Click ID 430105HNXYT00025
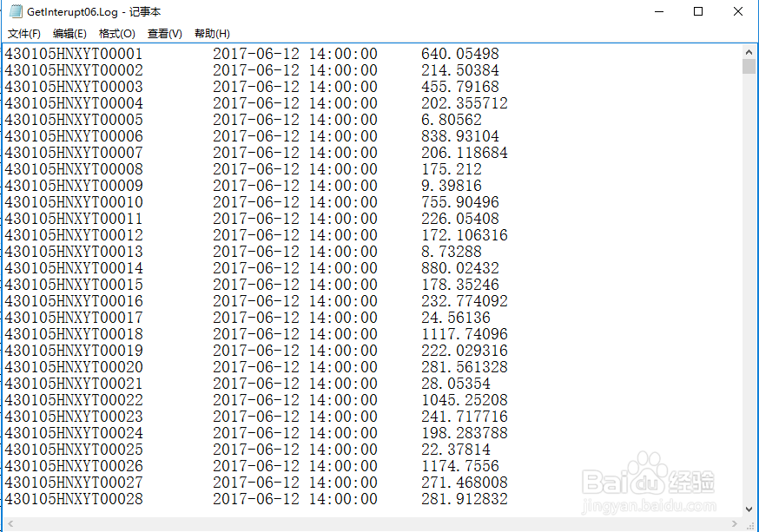759x532 pixels. pos(74,450)
